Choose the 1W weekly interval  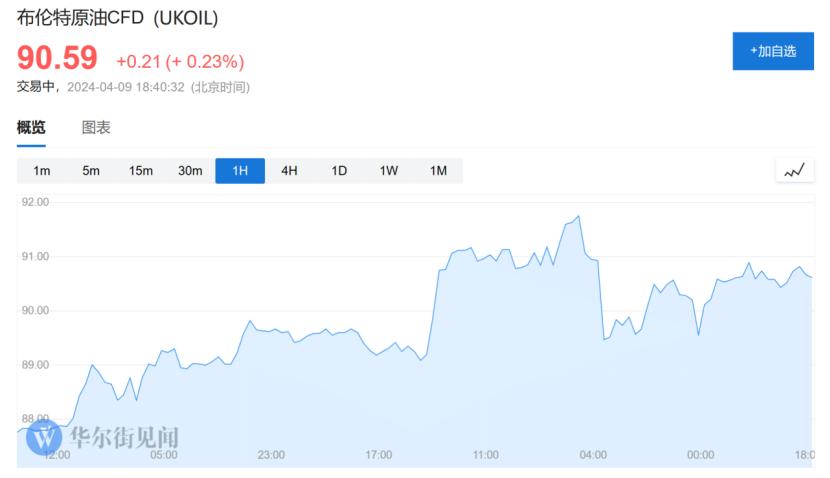(388, 171)
